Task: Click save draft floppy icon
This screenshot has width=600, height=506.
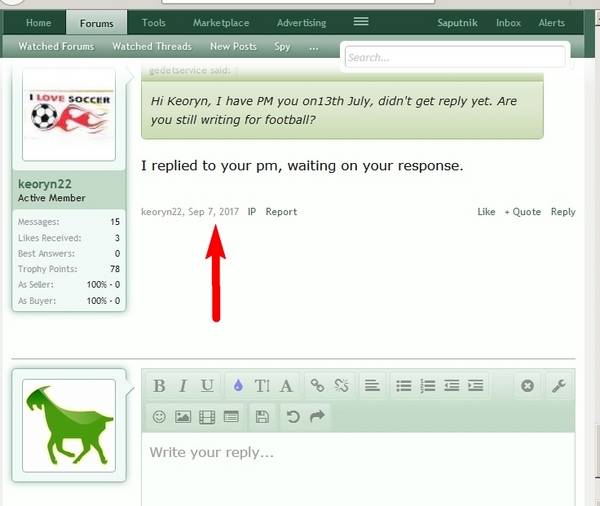Action: (262, 416)
